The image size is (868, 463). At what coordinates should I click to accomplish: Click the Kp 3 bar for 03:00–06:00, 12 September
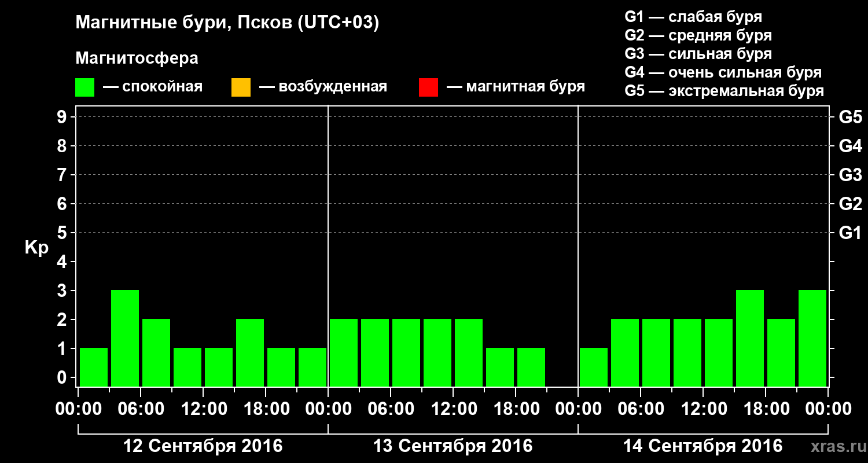[125, 339]
